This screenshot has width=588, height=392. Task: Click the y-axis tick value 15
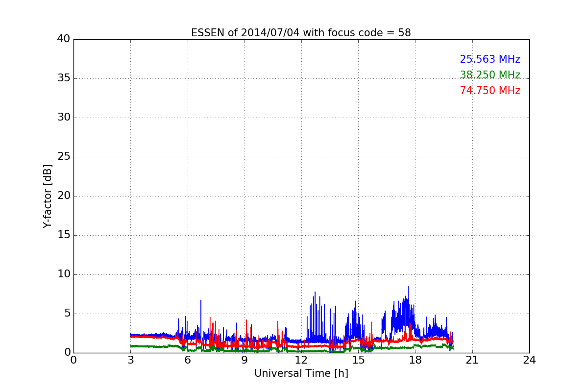[64, 235]
